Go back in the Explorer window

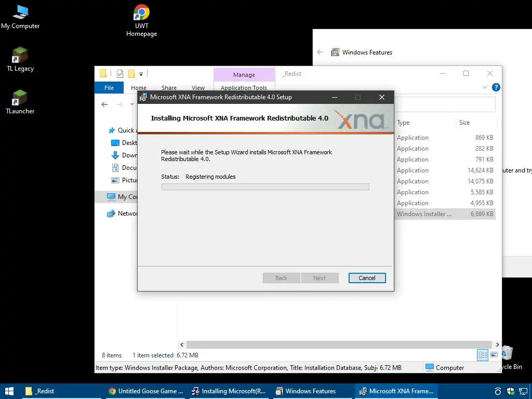104,104
